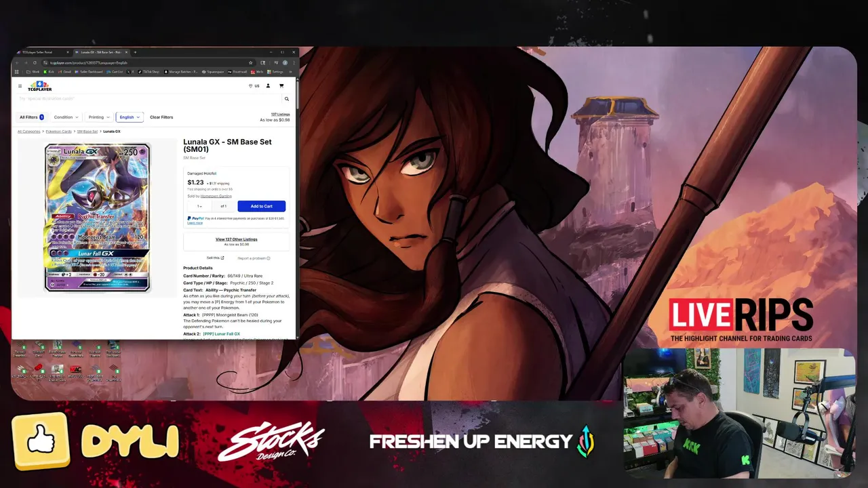This screenshot has width=868, height=488.
Task: Click the 137 Listings link
Action: click(280, 114)
